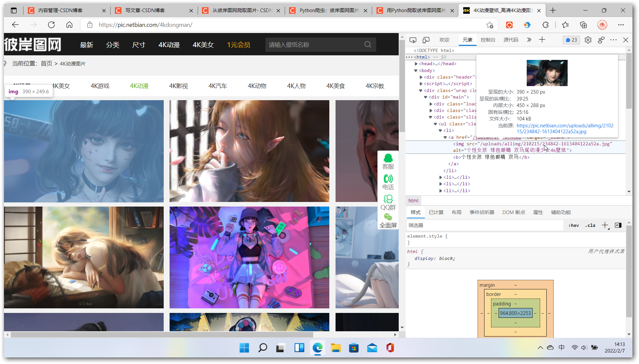
Task: Show more DevTools tabs chevron
Action: click(x=529, y=40)
